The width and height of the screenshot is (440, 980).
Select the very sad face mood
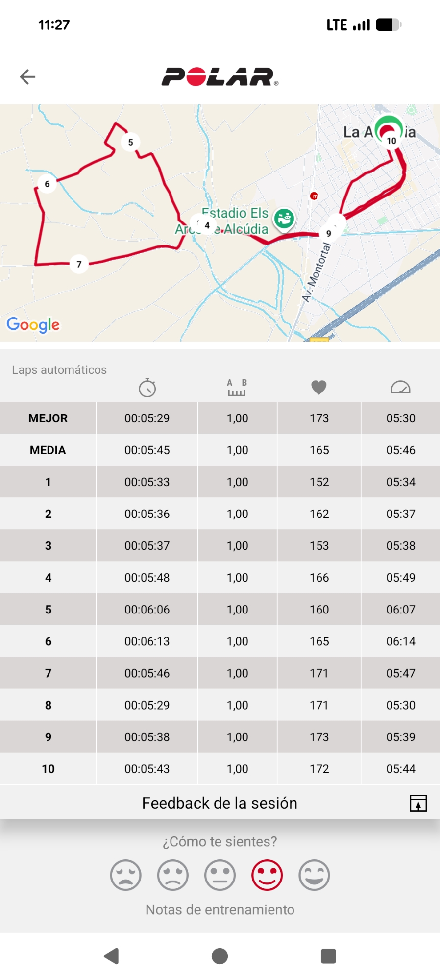point(126,875)
